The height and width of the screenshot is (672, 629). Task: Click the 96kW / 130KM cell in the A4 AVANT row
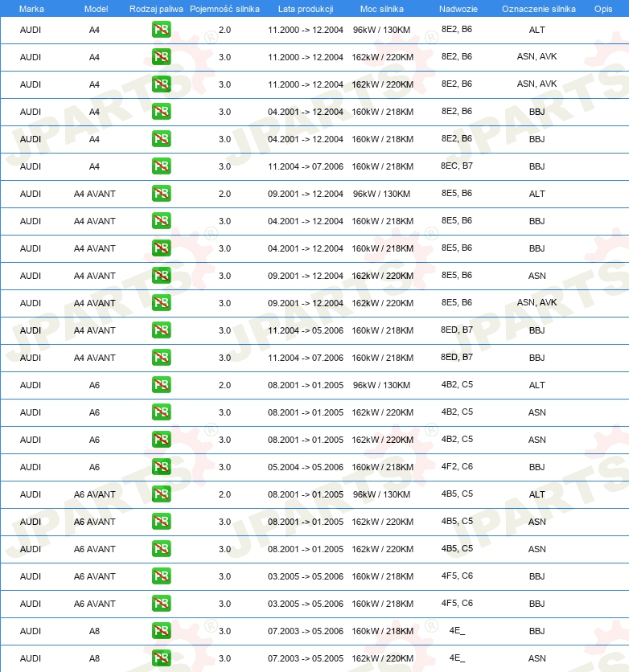pyautogui.click(x=381, y=194)
